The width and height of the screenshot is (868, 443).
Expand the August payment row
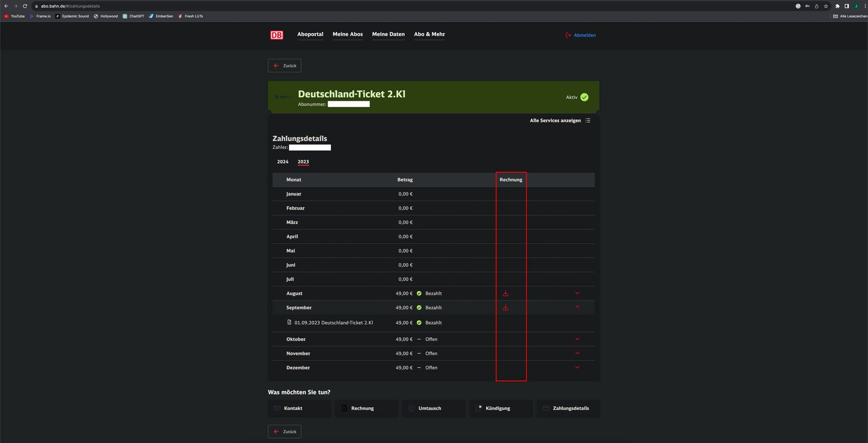[x=577, y=293]
